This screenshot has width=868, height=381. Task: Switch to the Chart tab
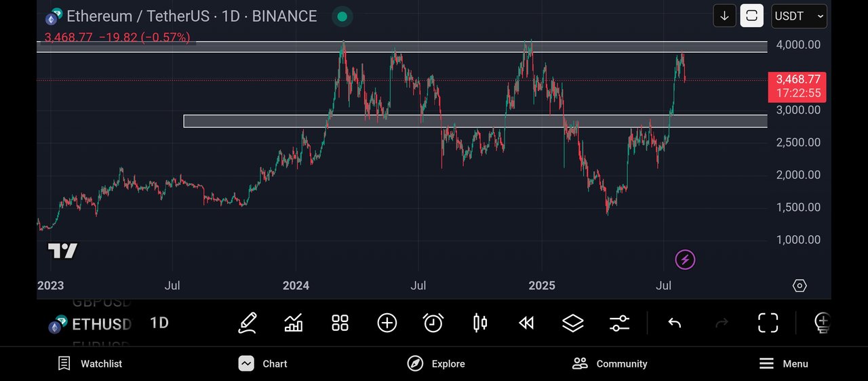point(263,364)
